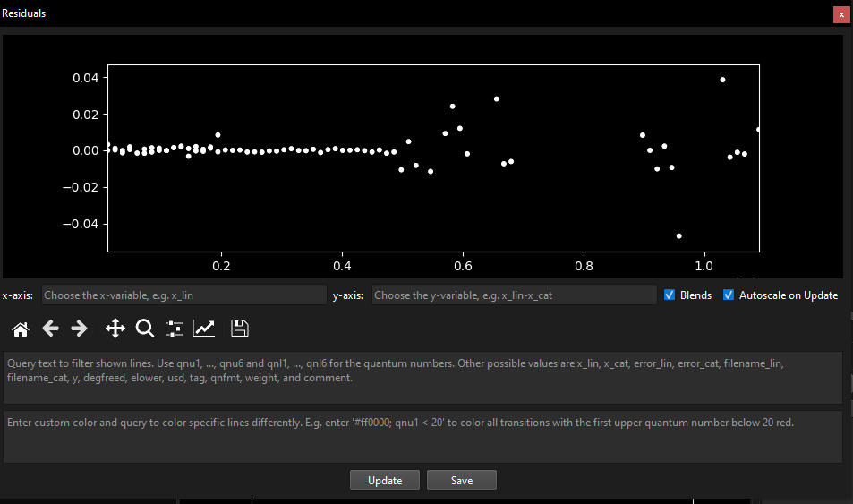
Task: Close the Residuals window
Action: pos(840,14)
